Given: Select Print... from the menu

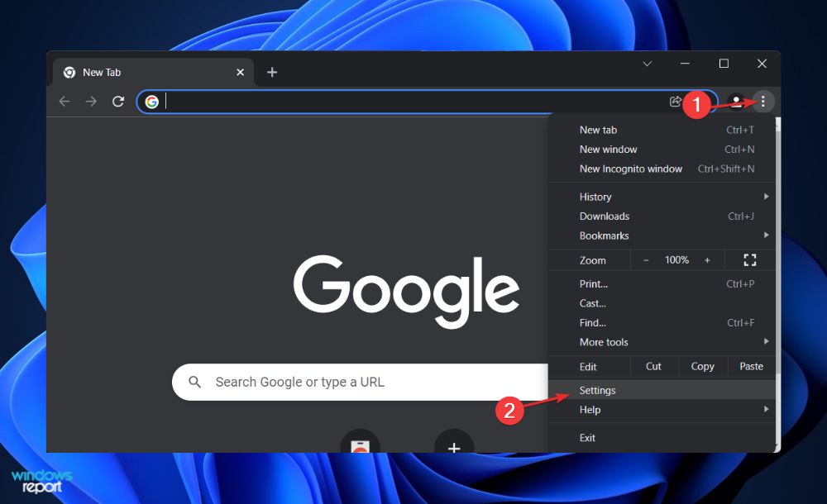Looking at the screenshot, I should click(662, 283).
